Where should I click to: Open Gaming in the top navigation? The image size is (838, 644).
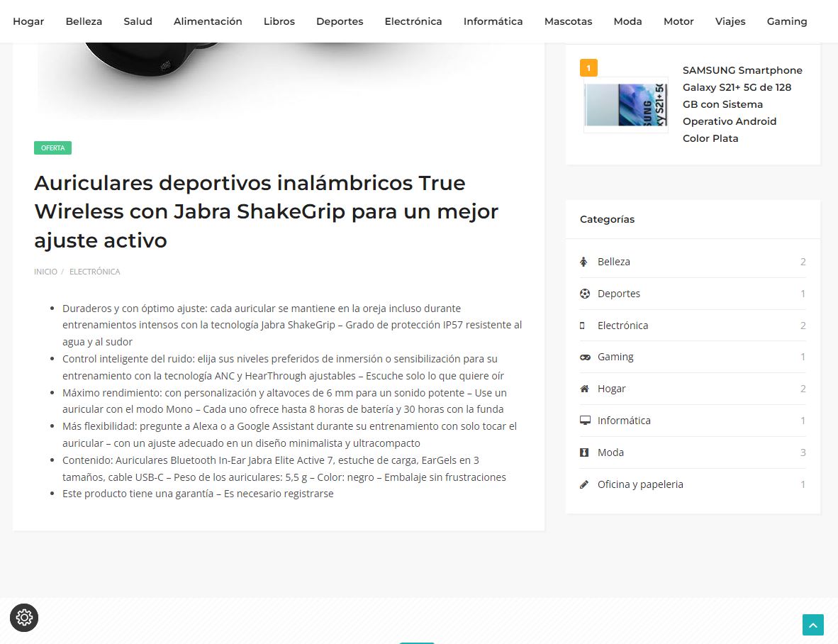pyautogui.click(x=787, y=21)
